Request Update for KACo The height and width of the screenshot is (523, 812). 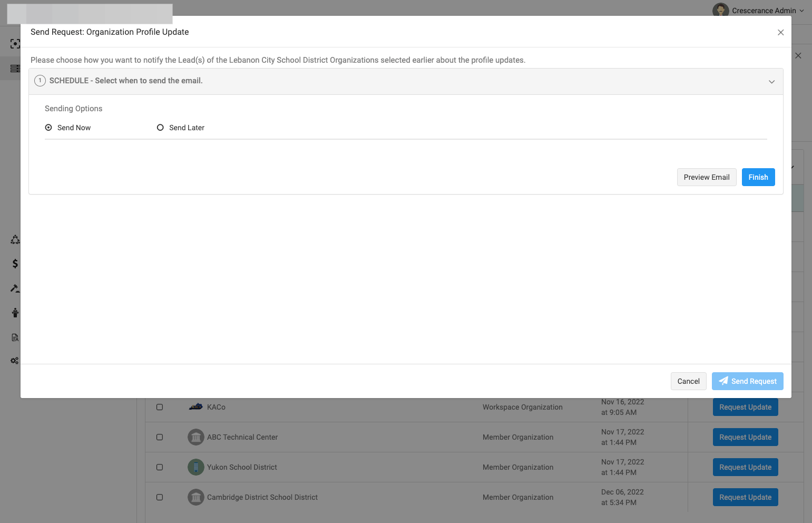(746, 407)
